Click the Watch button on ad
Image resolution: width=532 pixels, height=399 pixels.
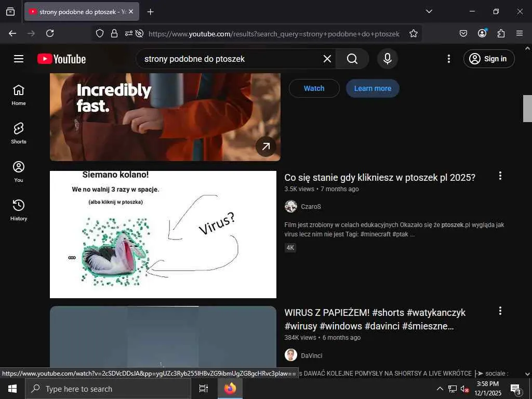(314, 88)
